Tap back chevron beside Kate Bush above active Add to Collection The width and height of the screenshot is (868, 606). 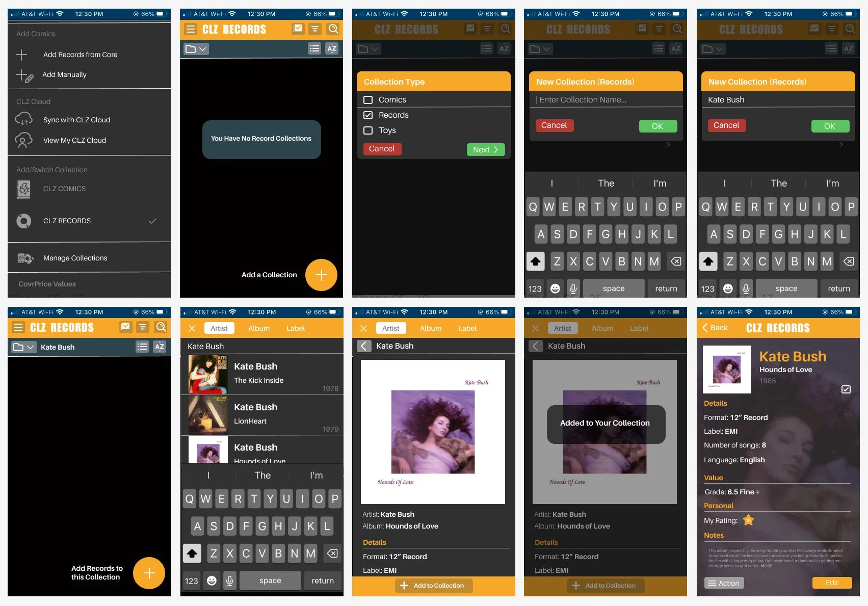[364, 346]
